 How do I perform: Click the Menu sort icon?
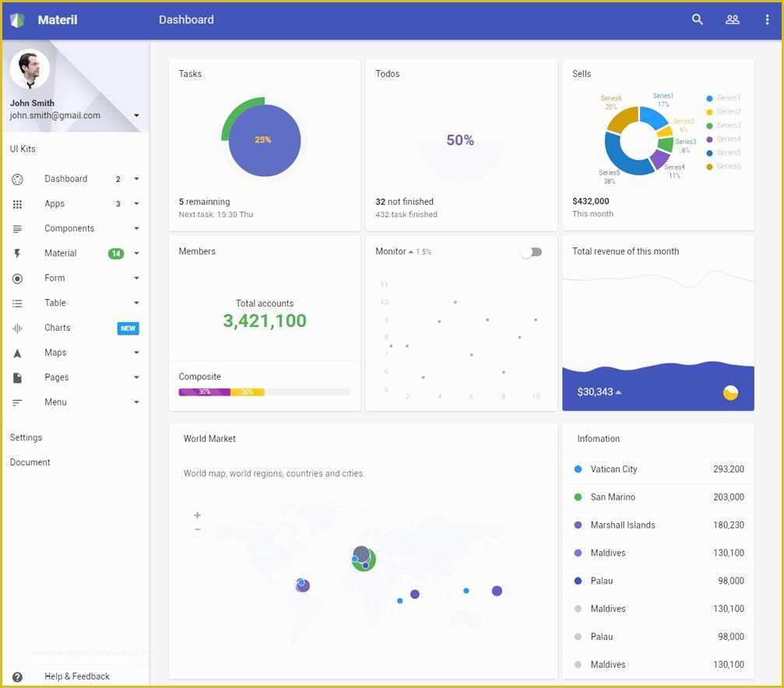click(x=17, y=402)
